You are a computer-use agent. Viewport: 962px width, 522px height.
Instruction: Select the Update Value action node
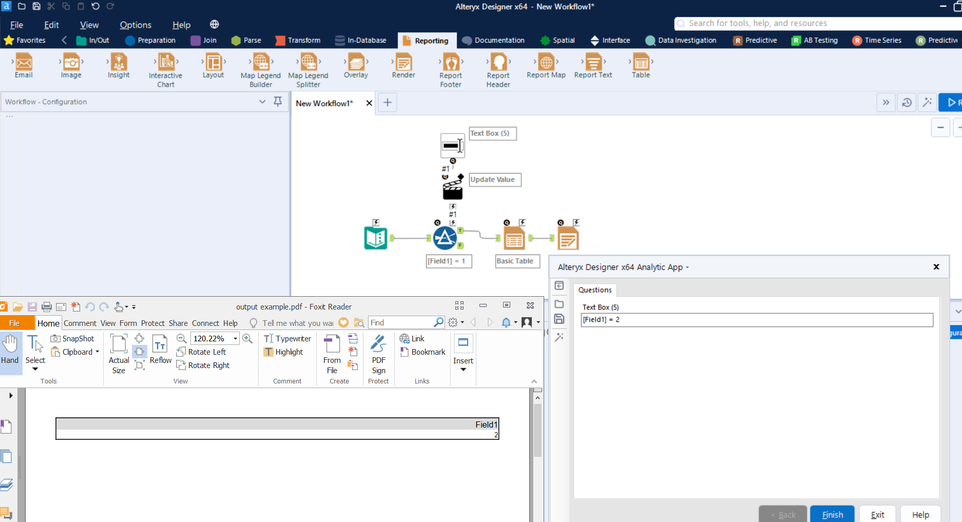(x=453, y=188)
